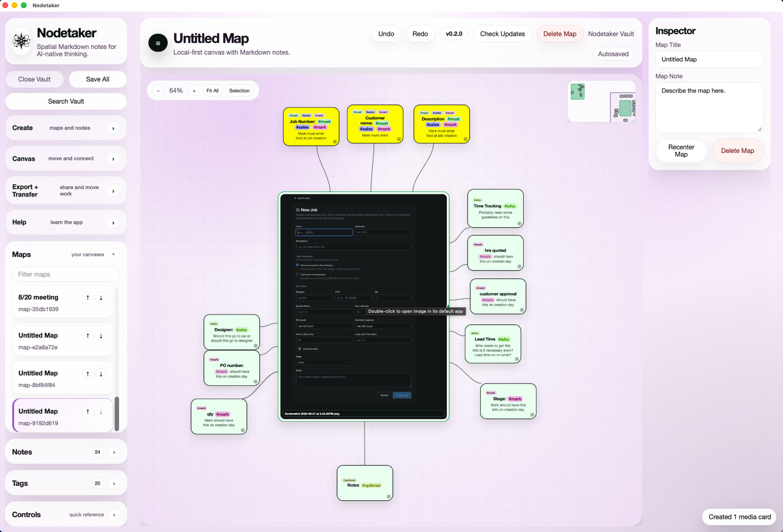783x532 pixels.
Task: Move map-8bf84f84 up in list
Action: tap(88, 374)
